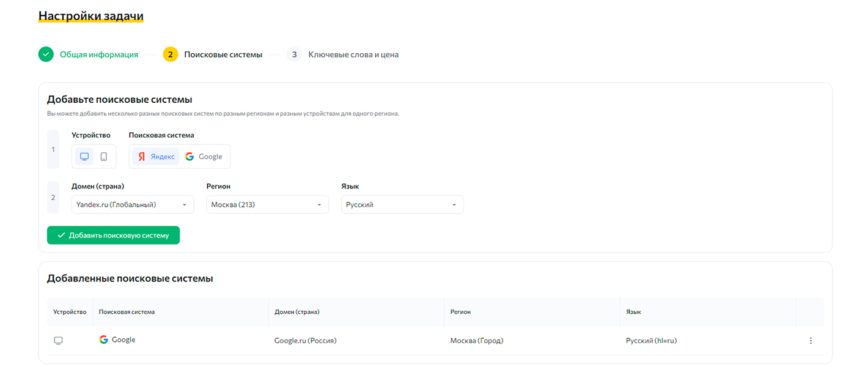Click the green checkmark step icon
Screen dimensions: 868x367
tap(46, 54)
